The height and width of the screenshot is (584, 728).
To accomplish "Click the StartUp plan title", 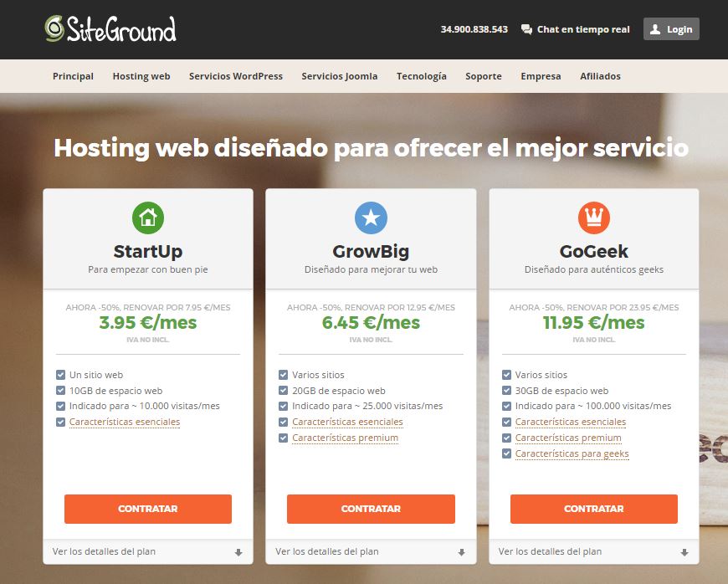I will pyautogui.click(x=148, y=252).
